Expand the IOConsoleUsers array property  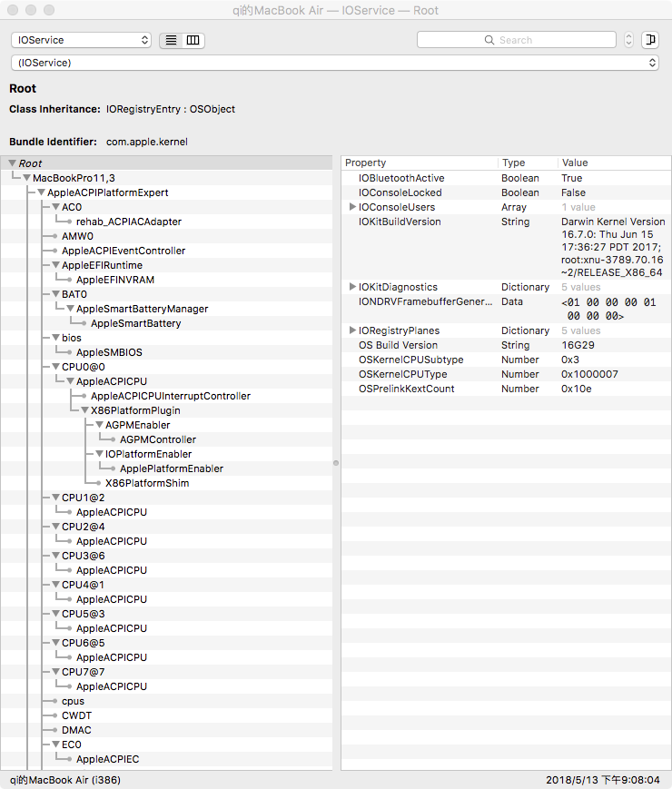[x=352, y=207]
